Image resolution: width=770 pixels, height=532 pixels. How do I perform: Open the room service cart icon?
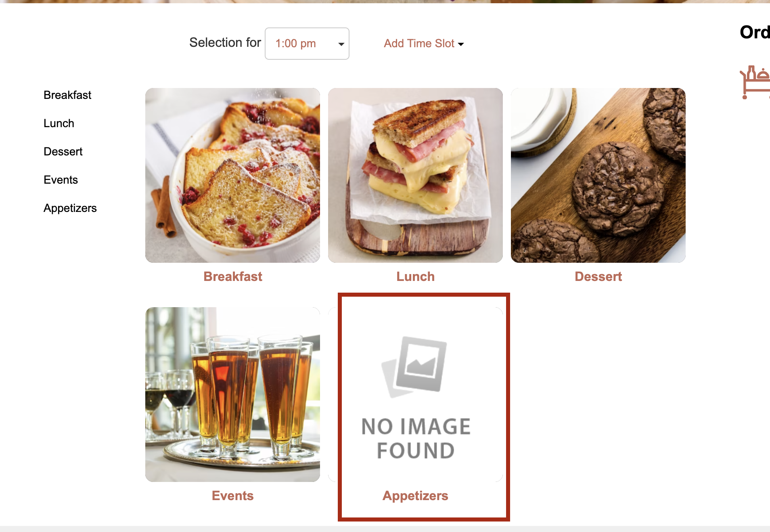click(755, 82)
